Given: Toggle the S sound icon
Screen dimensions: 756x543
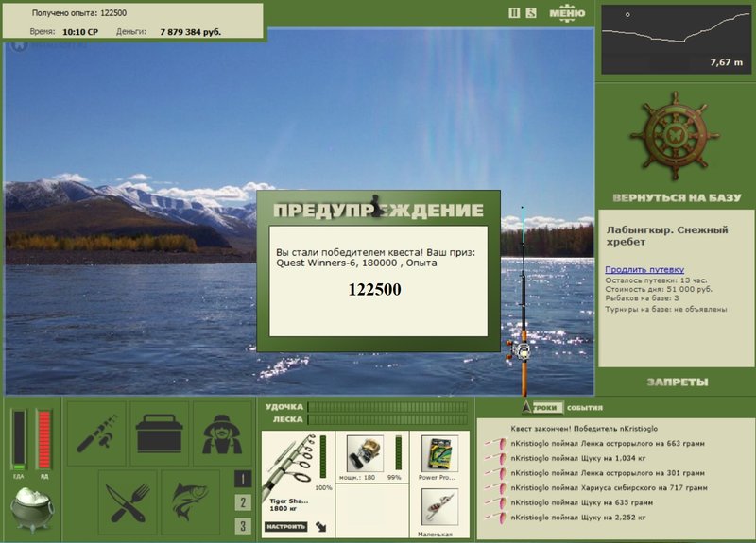Looking at the screenshot, I should 531,13.
